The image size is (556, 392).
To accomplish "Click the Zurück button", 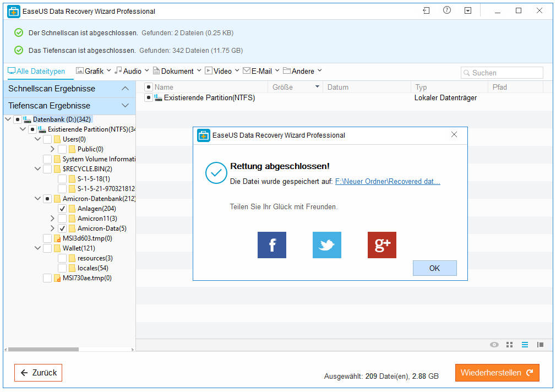I will (39, 373).
